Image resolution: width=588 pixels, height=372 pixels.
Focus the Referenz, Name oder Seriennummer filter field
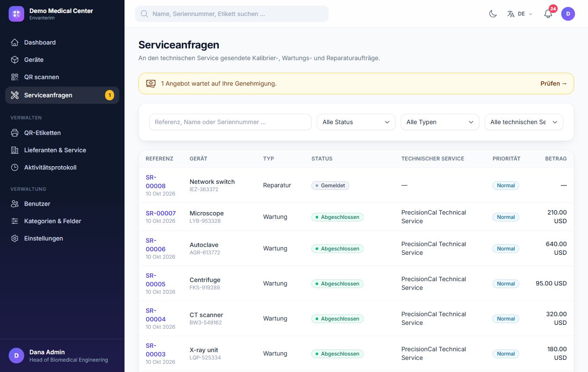(x=230, y=122)
